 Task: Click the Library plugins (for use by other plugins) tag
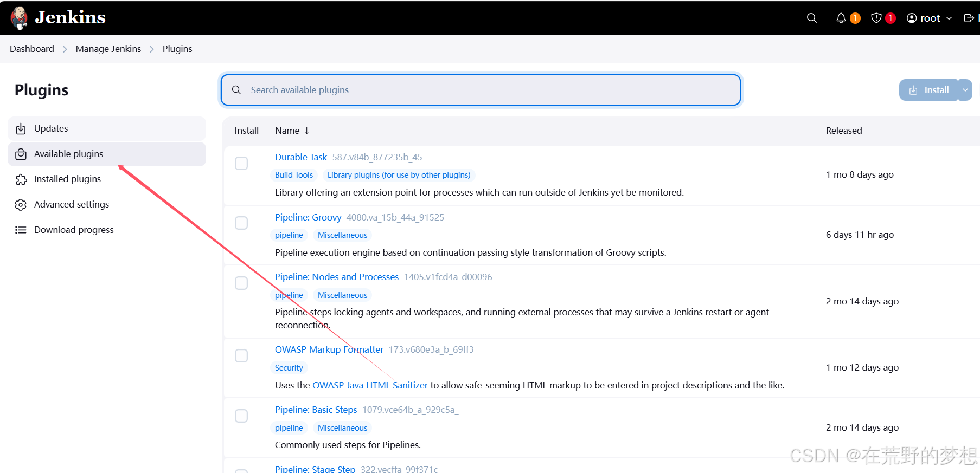pyautogui.click(x=399, y=175)
